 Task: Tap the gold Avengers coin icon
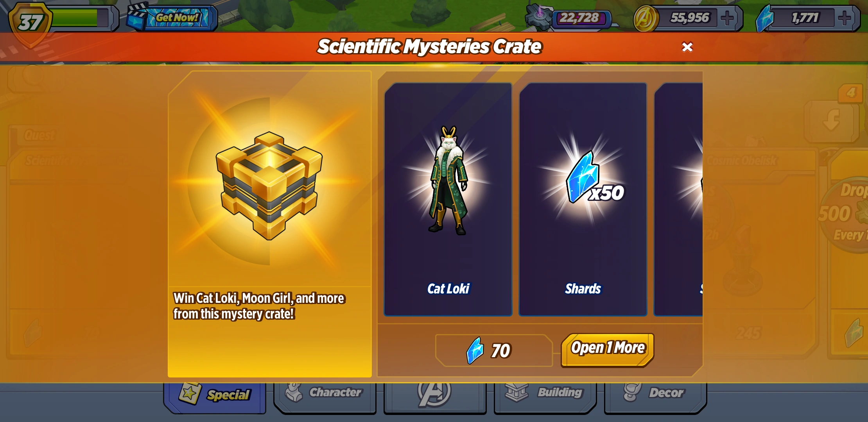click(646, 18)
